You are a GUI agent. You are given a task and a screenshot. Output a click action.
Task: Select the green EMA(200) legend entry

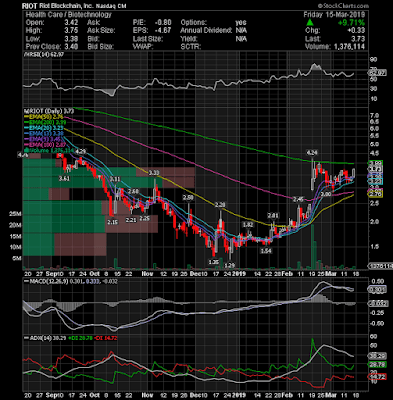pyautogui.click(x=45, y=122)
